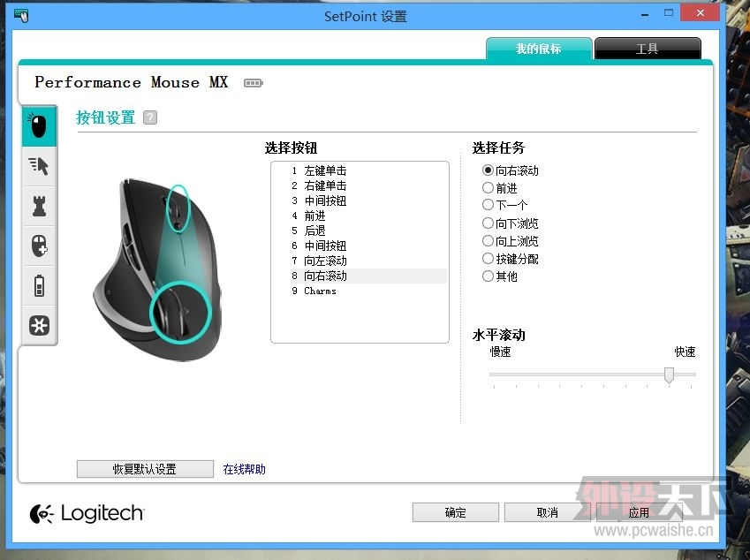
Task: Click the mouse product image
Action: (x=157, y=270)
